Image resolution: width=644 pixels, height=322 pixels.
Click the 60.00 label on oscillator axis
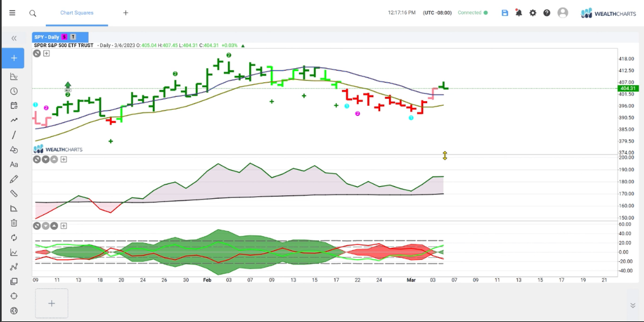[x=626, y=224]
